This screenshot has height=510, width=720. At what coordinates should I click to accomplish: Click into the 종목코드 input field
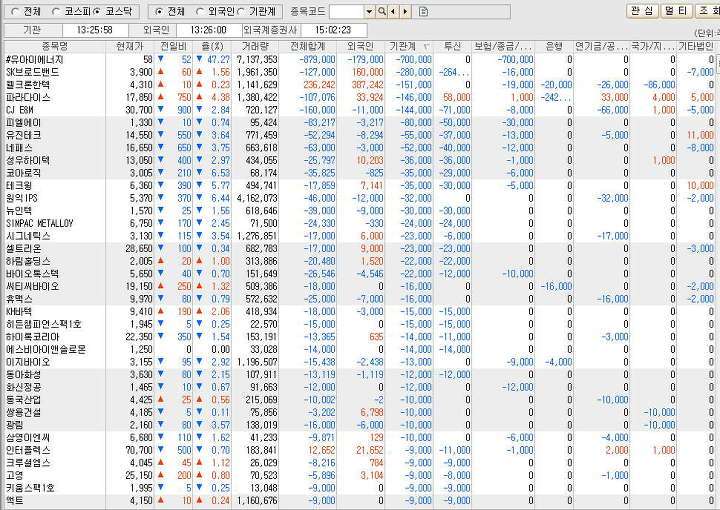click(x=347, y=11)
